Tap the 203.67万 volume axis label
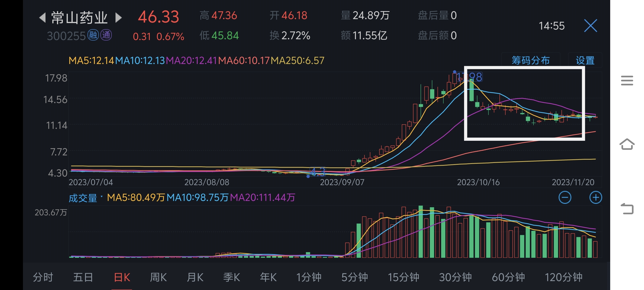Viewport: 644px width, 290px height. click(51, 212)
